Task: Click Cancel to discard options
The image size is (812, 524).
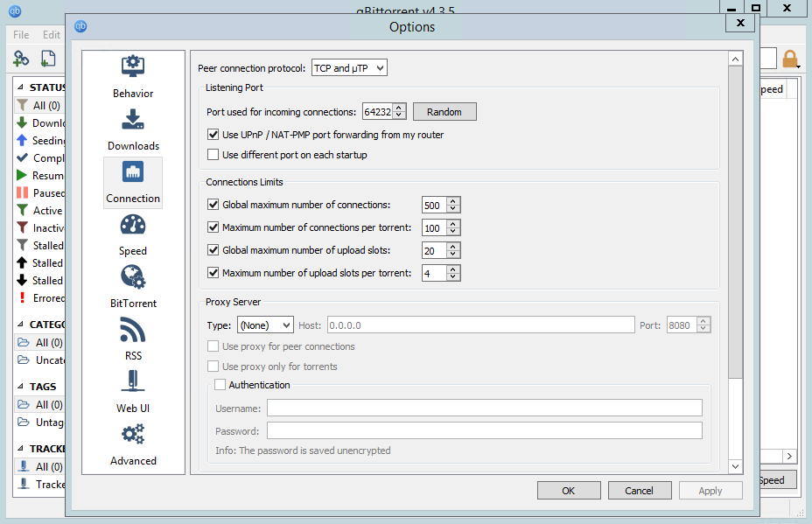Action: (x=640, y=491)
